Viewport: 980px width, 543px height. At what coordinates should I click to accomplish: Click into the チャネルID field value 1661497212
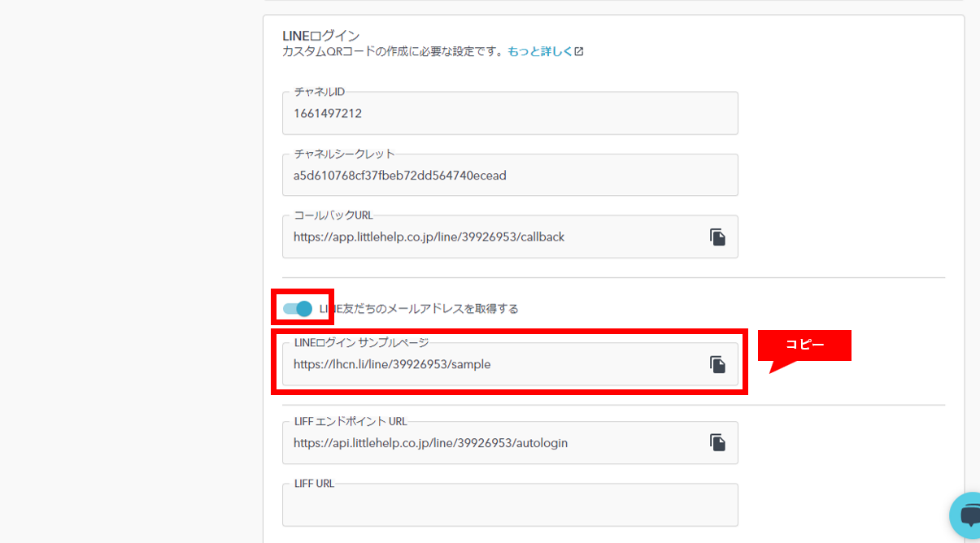click(328, 114)
